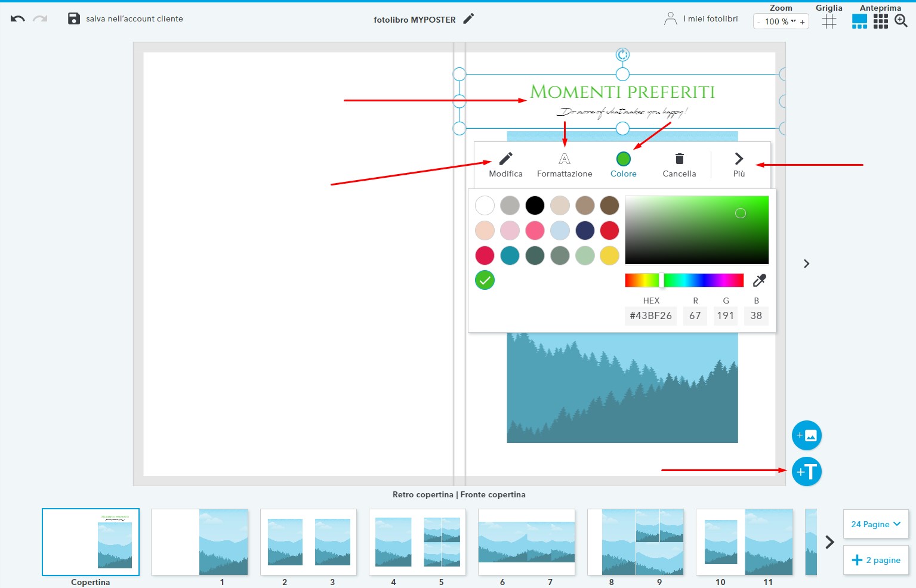Pick the beige color swatch

pyautogui.click(x=560, y=205)
